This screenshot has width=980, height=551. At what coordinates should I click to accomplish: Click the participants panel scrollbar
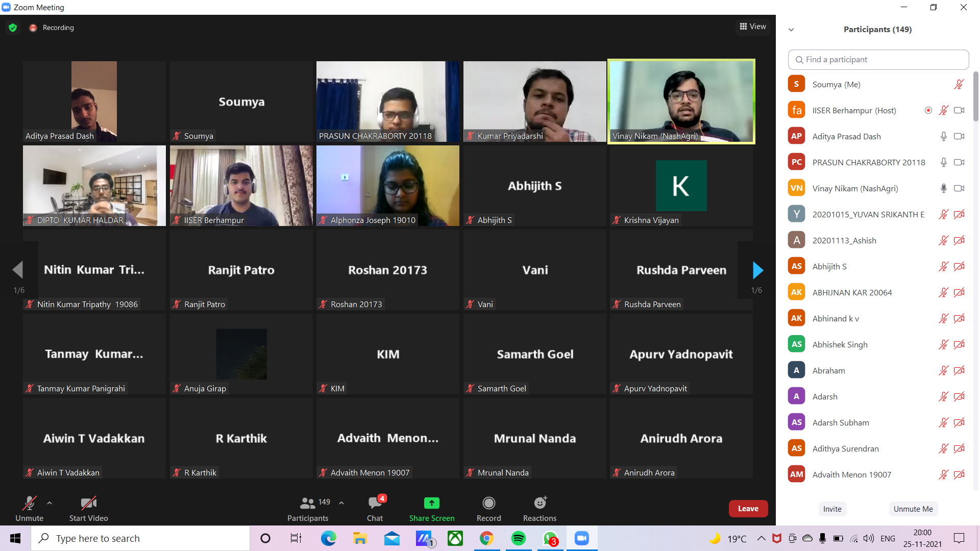point(975,97)
